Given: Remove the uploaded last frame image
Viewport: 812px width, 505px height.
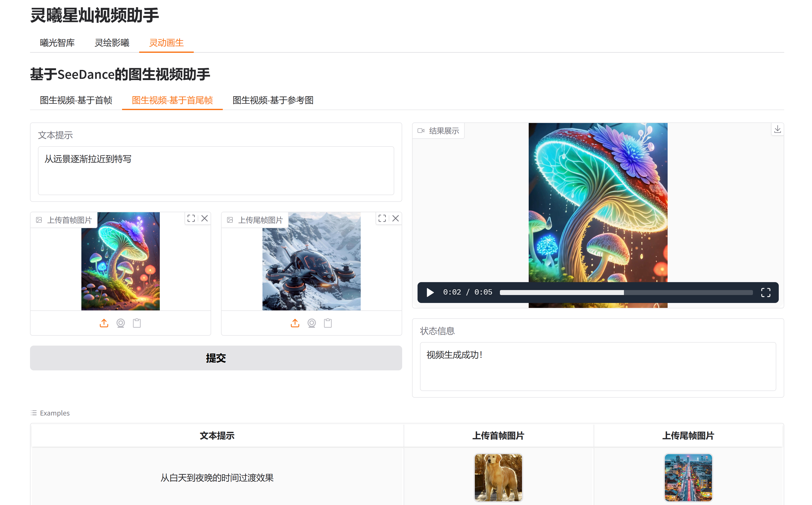Looking at the screenshot, I should point(395,218).
